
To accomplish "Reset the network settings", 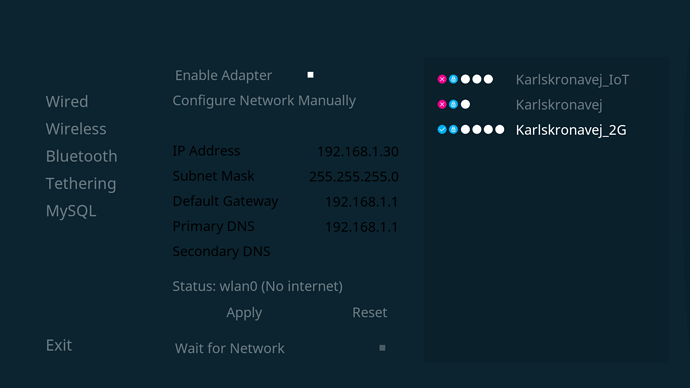I will pos(370,312).
